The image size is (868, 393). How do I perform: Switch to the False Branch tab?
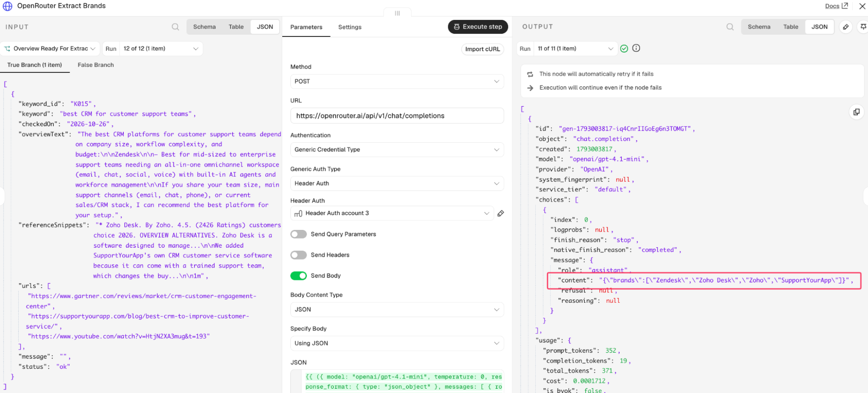point(96,65)
